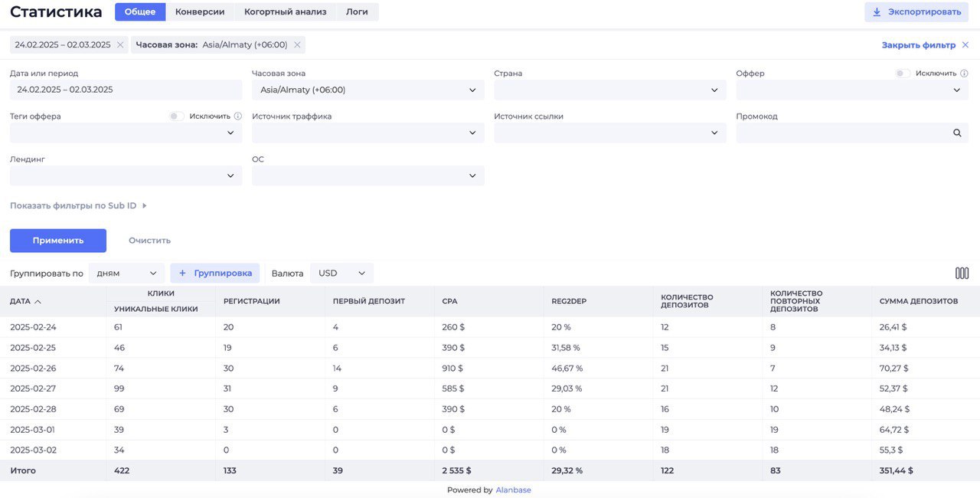The image size is (980, 498).
Task: Open the table columns settings icon
Action: coord(962,274)
